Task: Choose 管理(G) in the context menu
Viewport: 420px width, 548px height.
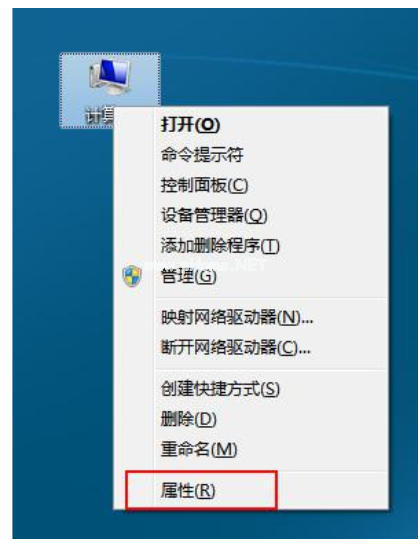Action: (x=251, y=276)
